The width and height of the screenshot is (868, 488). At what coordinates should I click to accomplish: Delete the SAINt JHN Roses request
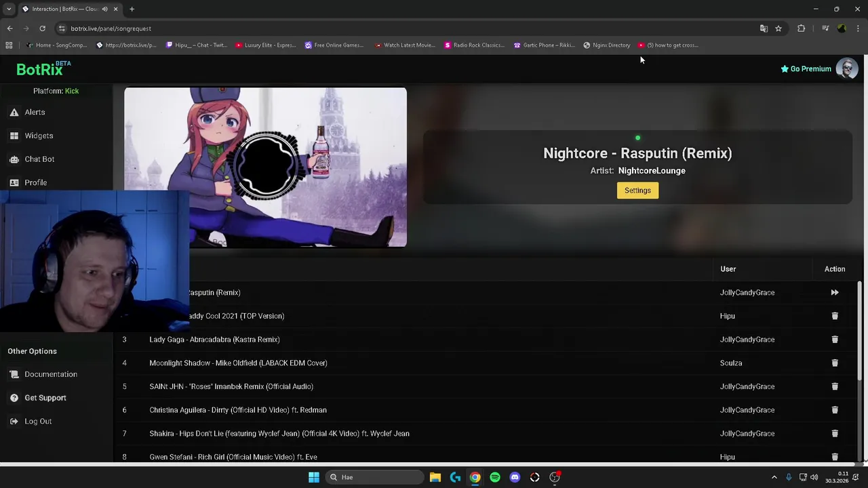coord(835,386)
